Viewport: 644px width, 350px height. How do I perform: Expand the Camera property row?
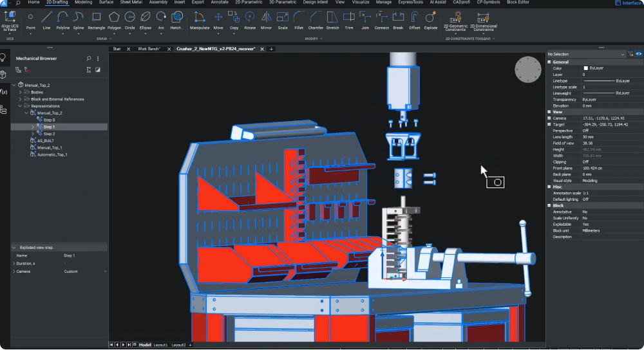point(549,118)
